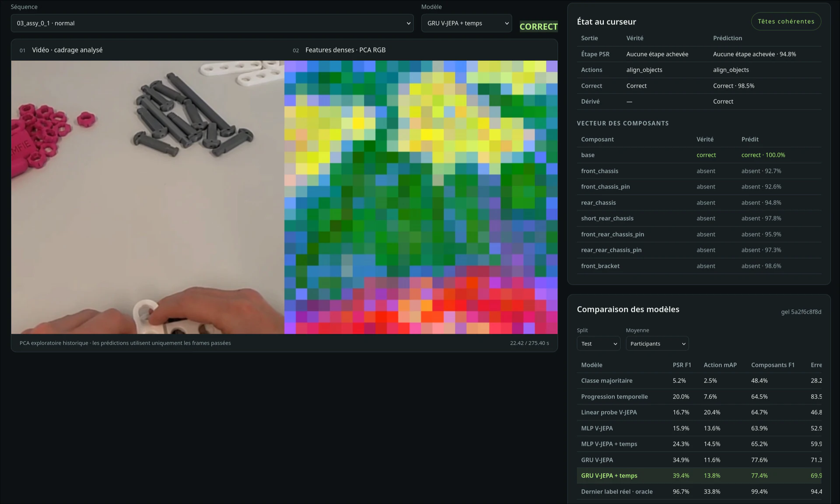Click the rear_chassis component row name
840x504 pixels.
pyautogui.click(x=598, y=203)
